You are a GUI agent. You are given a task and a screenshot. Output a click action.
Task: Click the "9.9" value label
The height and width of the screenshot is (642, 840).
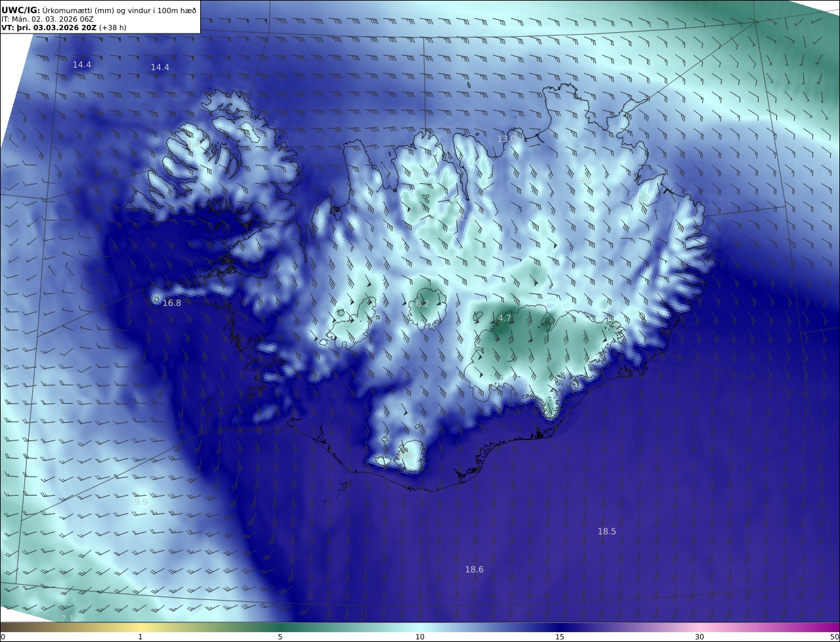tap(141, 502)
